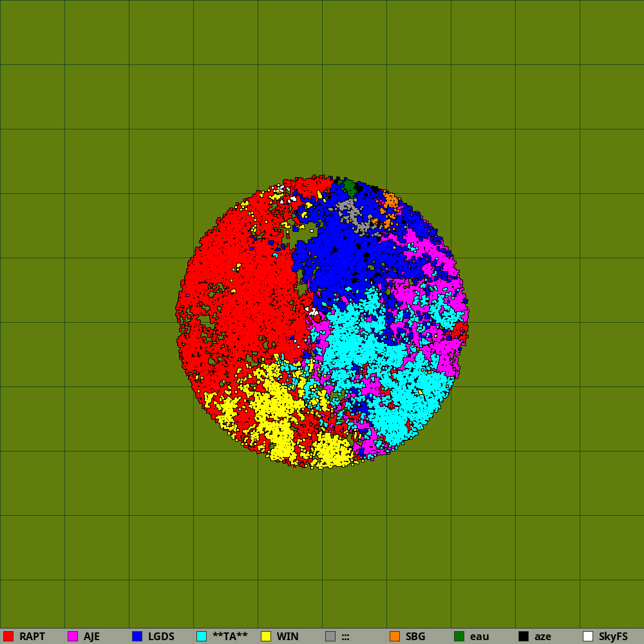Select the aze team label
Screen dimensions: 644x644
point(542,636)
